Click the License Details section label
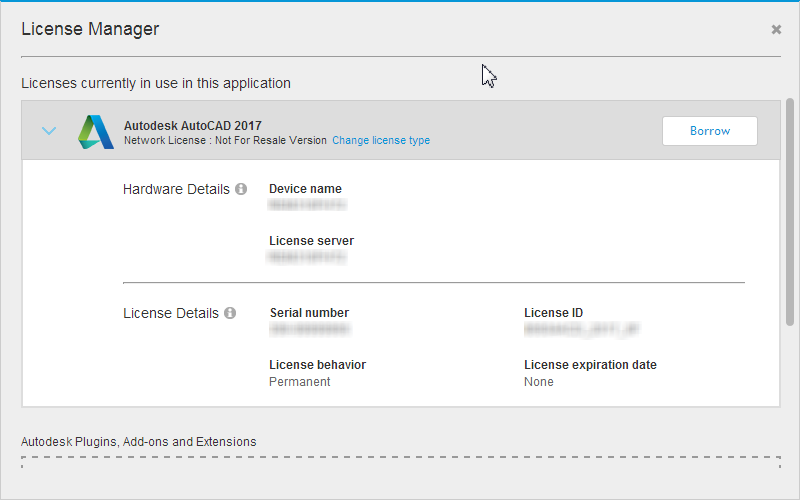This screenshot has width=800, height=500. coord(170,313)
